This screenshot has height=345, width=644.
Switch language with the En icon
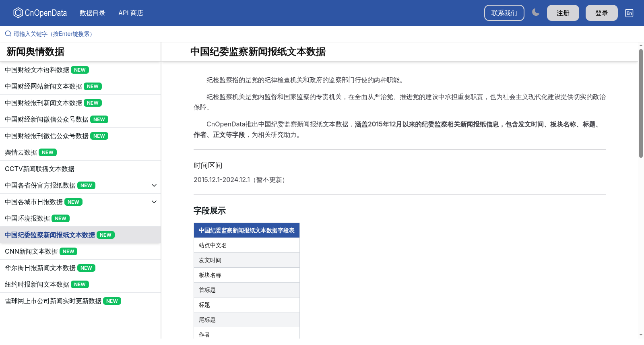click(x=629, y=13)
